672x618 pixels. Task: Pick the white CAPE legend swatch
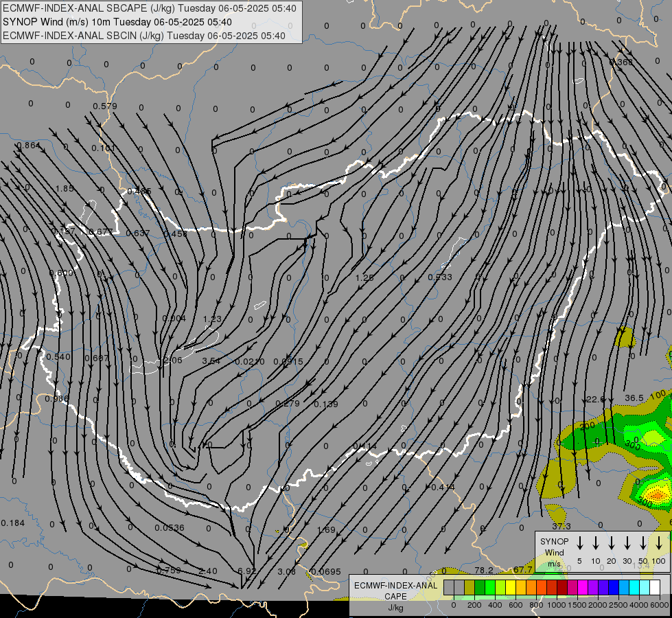(654, 587)
